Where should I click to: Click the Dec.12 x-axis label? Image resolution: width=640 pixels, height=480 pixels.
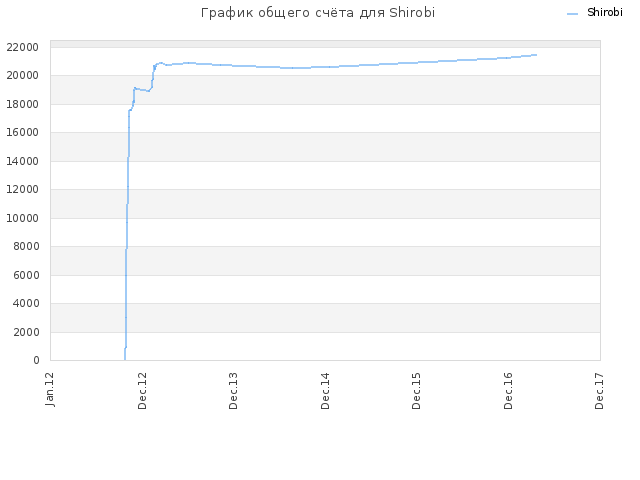142,391
